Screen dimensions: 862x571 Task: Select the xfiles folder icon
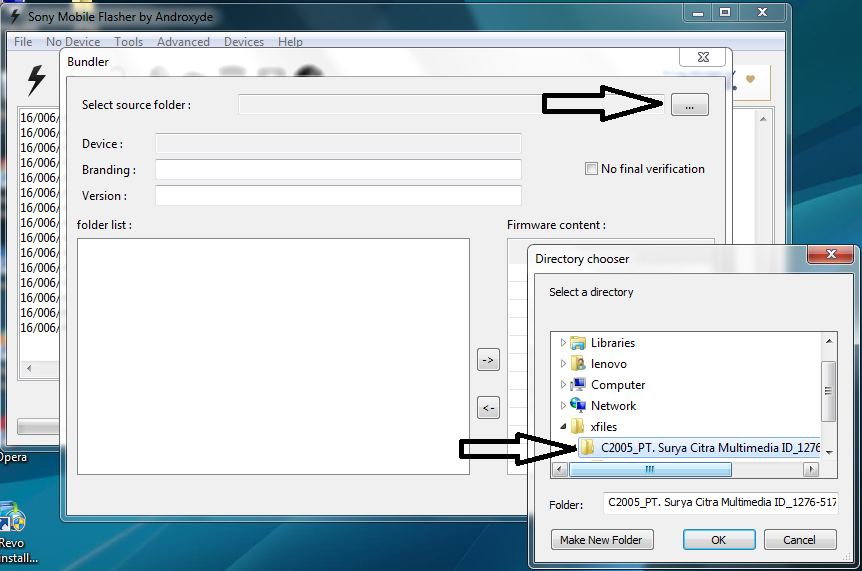[x=577, y=426]
